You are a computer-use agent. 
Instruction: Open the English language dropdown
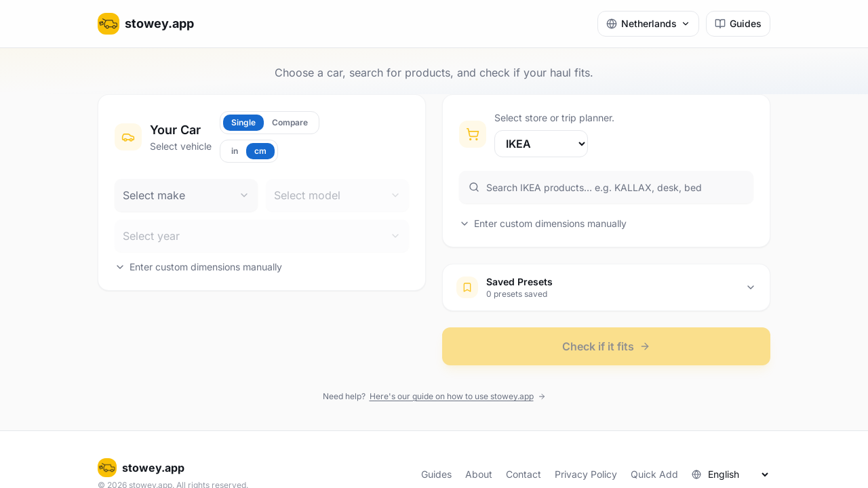(x=738, y=474)
